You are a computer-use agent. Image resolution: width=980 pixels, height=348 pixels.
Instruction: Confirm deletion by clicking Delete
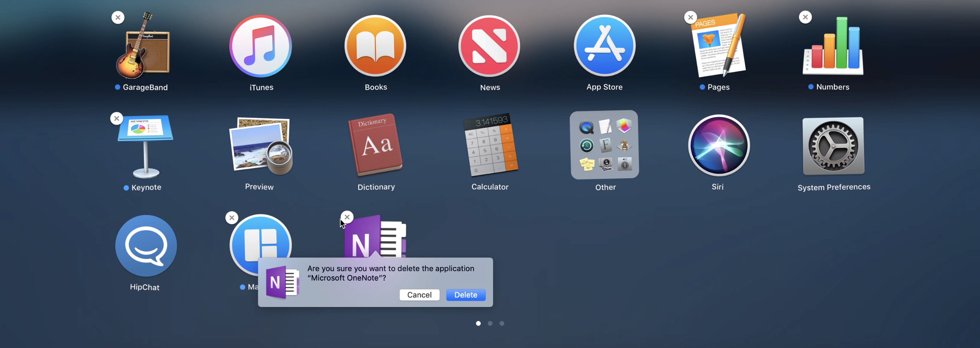pos(466,295)
